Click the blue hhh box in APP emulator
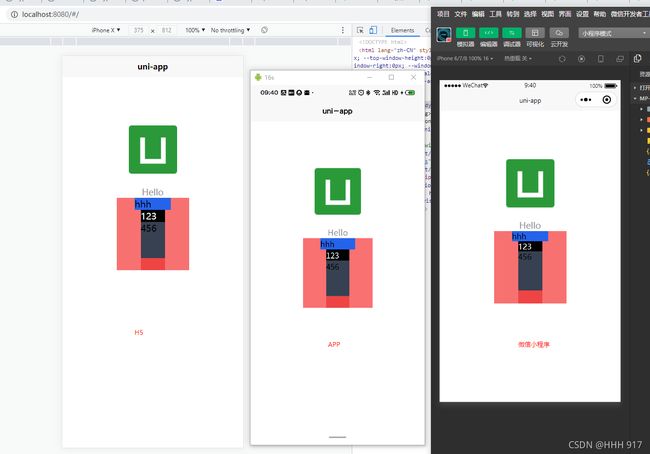The width and height of the screenshot is (650, 454). tap(337, 244)
